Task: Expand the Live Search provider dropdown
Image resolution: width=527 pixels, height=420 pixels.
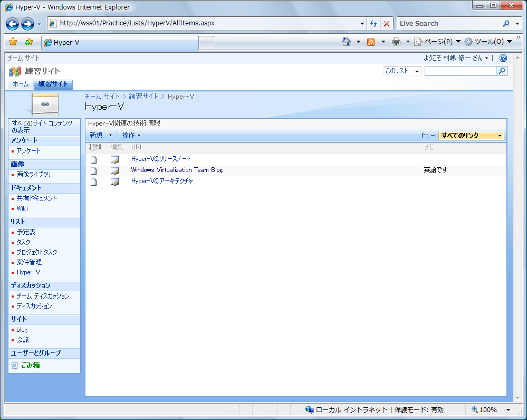Action: click(x=517, y=24)
